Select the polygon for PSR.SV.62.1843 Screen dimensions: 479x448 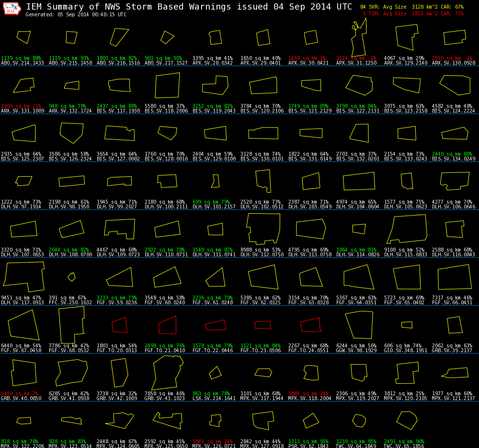311,421
